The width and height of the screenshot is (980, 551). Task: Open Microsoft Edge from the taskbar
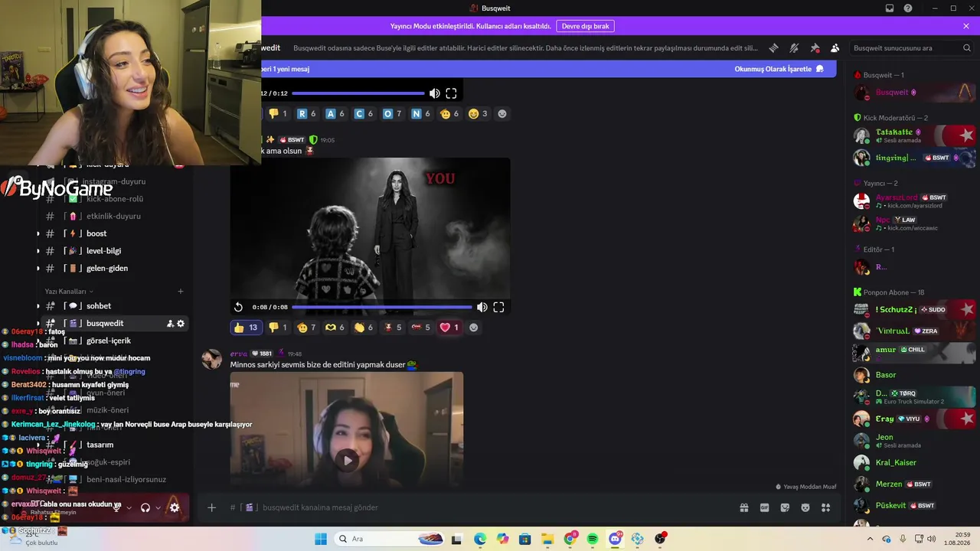click(x=479, y=539)
